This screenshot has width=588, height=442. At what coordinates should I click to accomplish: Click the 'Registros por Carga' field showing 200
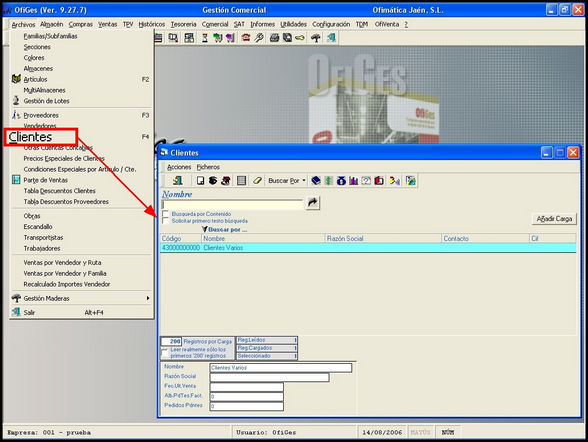point(171,341)
